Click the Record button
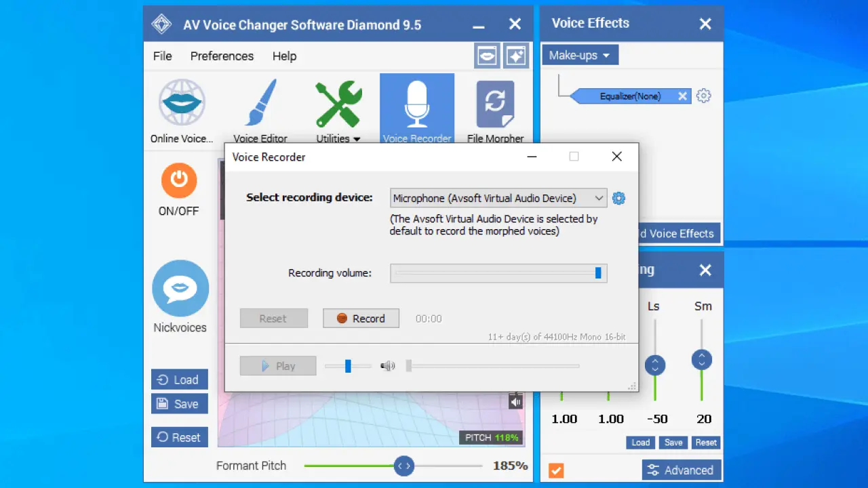868x488 pixels. (361, 319)
